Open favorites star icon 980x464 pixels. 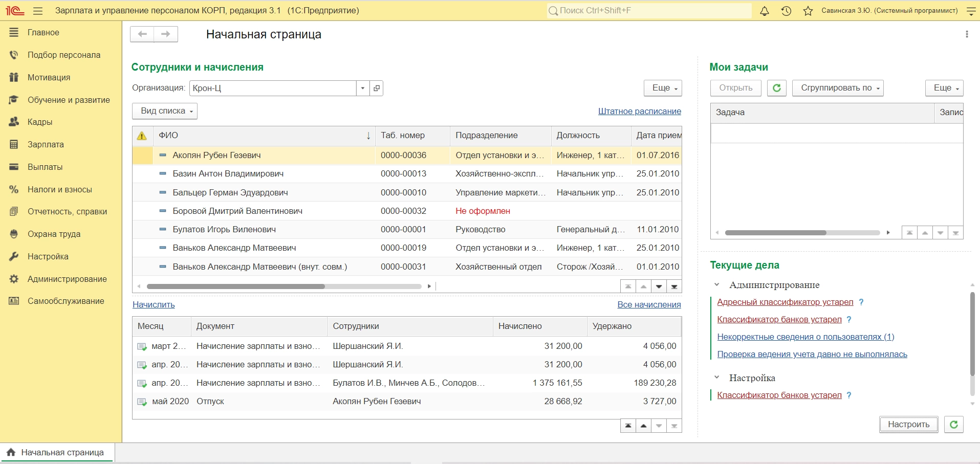[808, 11]
